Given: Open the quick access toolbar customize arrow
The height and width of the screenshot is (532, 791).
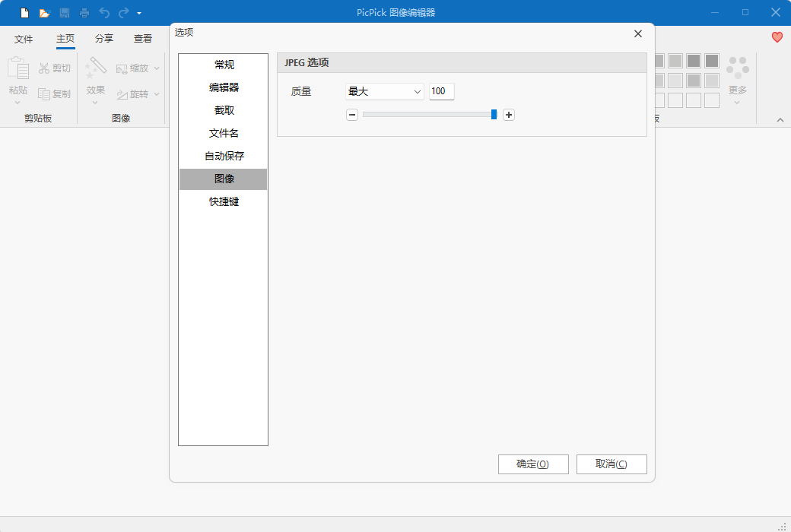Looking at the screenshot, I should [x=139, y=13].
